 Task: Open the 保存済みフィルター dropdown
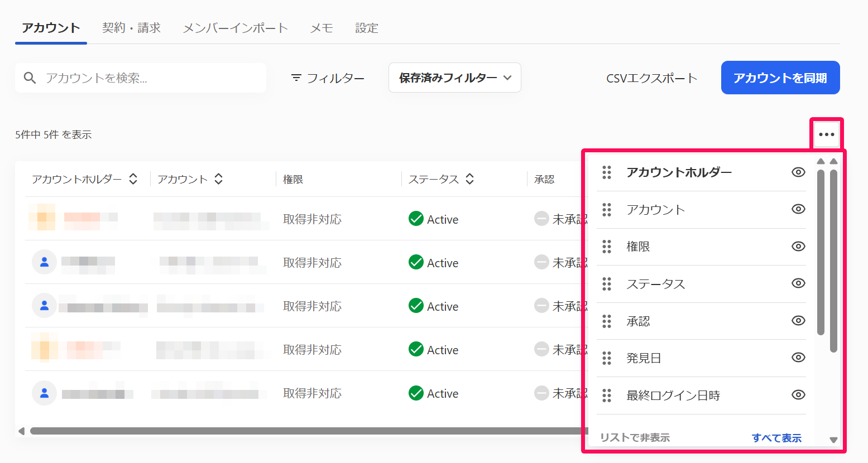click(x=455, y=78)
